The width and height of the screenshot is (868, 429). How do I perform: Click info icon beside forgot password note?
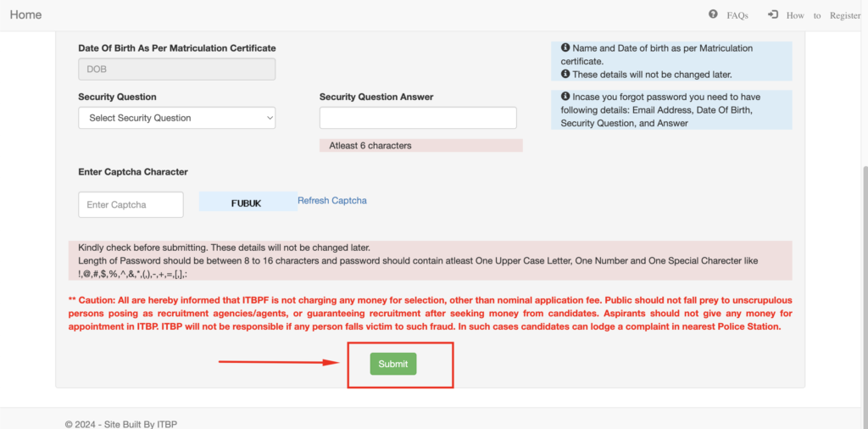coord(565,97)
